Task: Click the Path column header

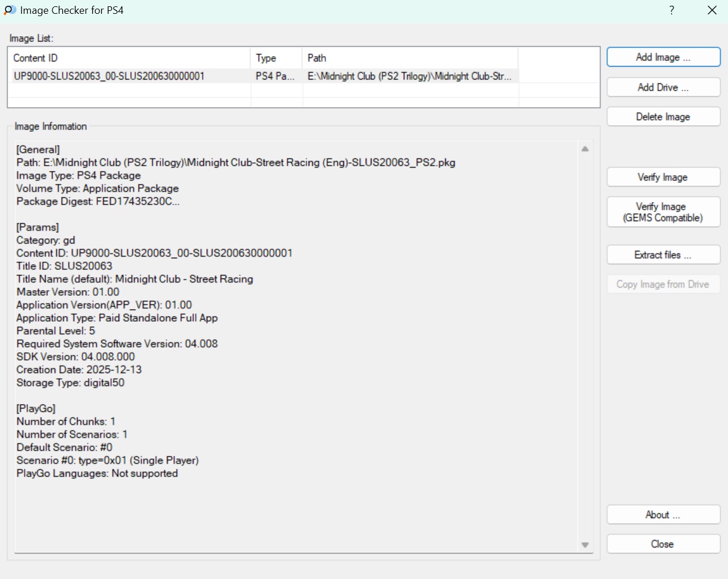Action: [409, 58]
